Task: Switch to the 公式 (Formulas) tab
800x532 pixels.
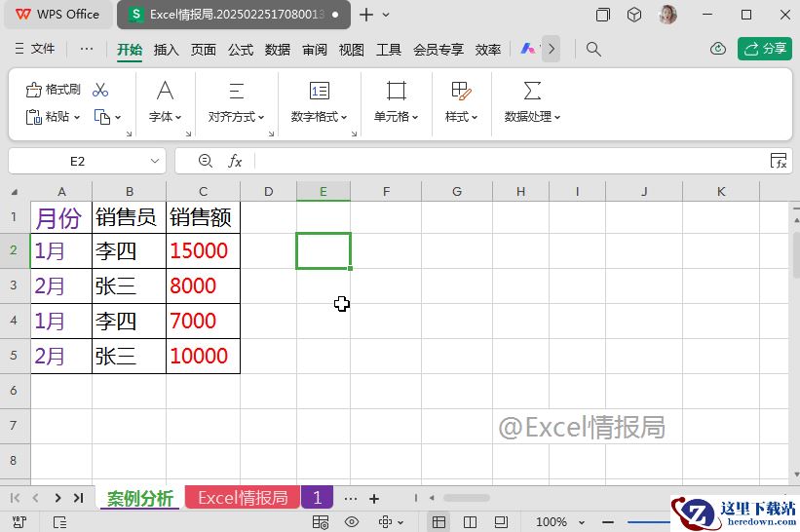Action: (x=241, y=50)
